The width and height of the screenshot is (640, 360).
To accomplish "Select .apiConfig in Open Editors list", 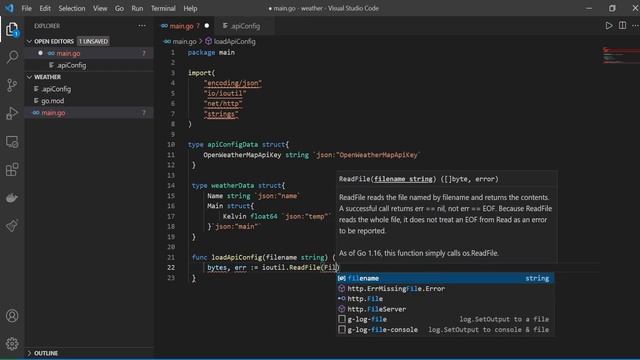I will coord(89,65).
